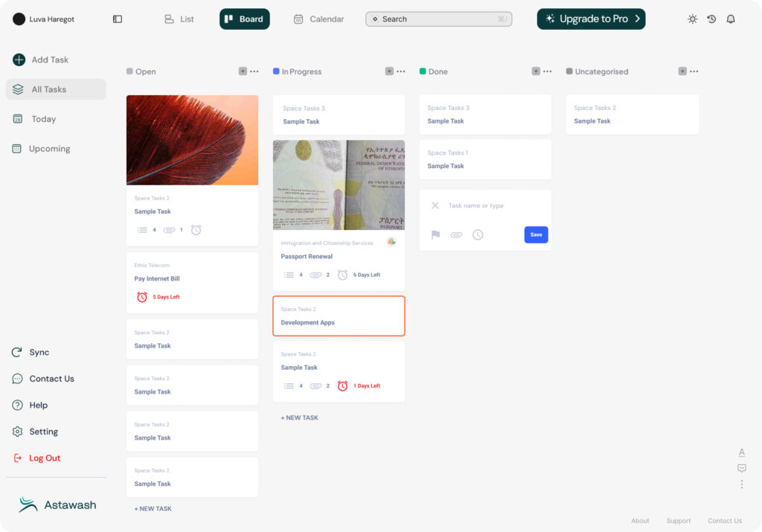Toggle light/dark theme sun icon

coord(693,19)
